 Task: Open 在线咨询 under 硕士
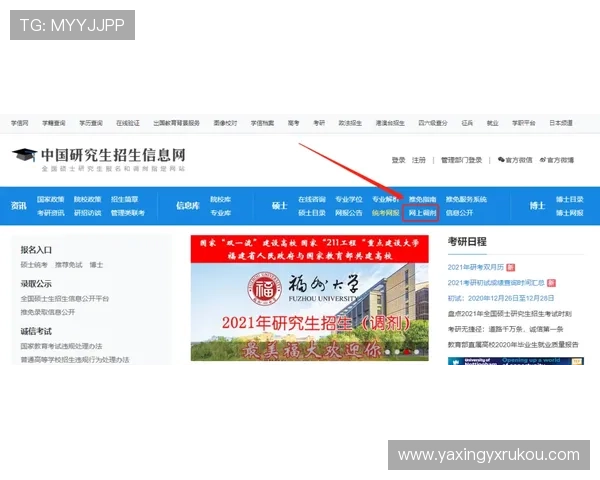(x=312, y=199)
